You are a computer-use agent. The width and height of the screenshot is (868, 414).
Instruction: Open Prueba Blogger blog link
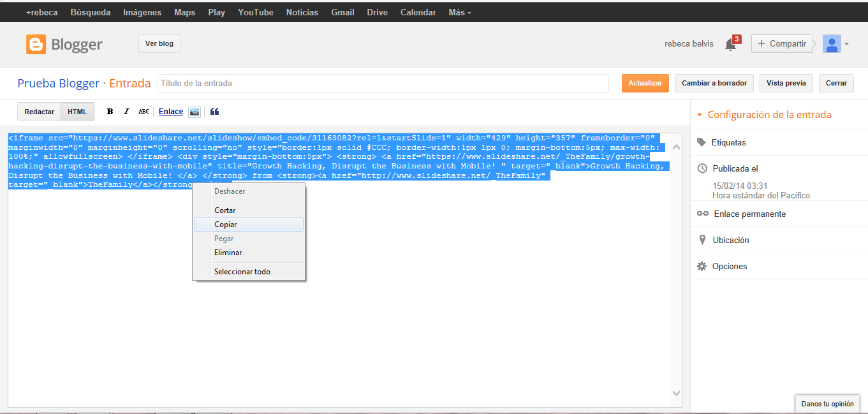tap(59, 84)
